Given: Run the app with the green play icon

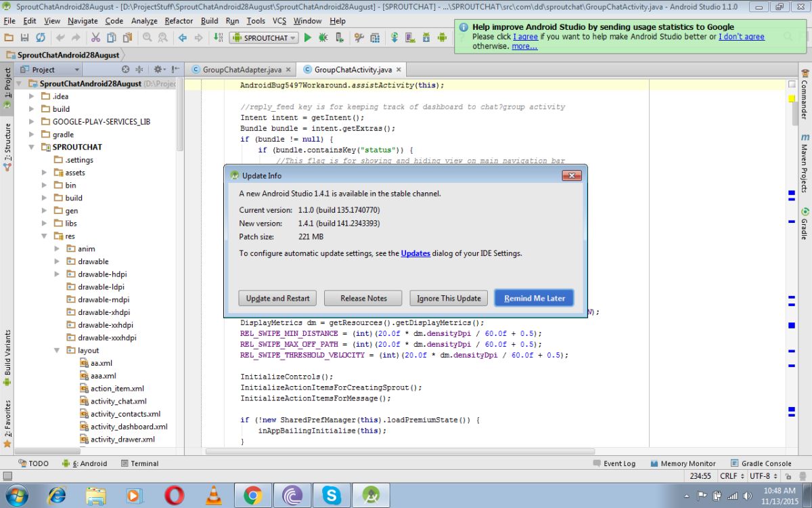Looking at the screenshot, I should [x=307, y=38].
